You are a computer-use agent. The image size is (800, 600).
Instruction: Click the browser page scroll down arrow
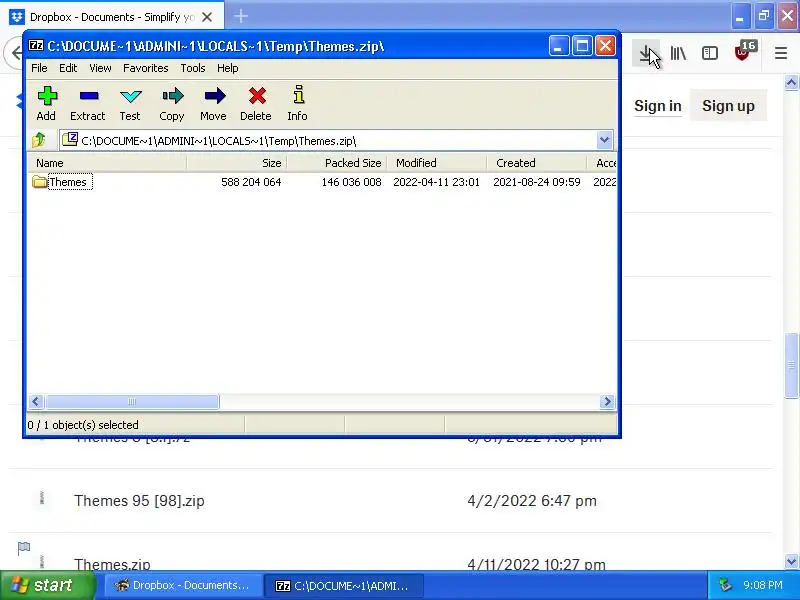[791, 562]
